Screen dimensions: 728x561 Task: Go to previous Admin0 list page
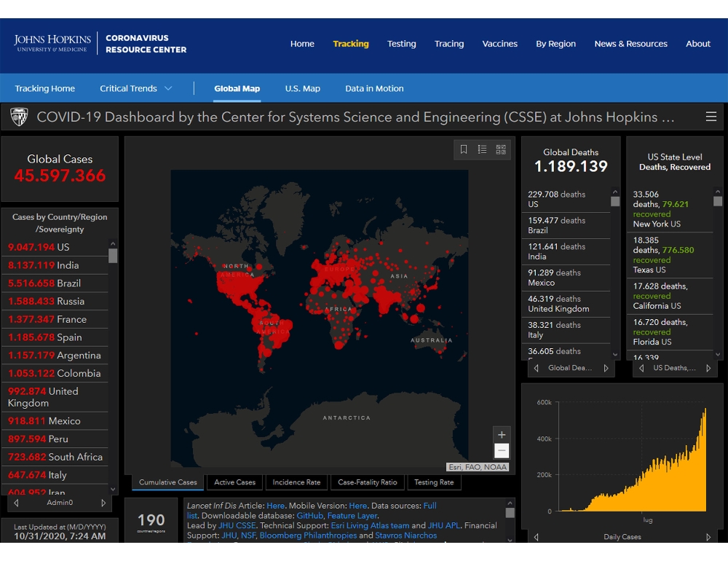click(16, 503)
